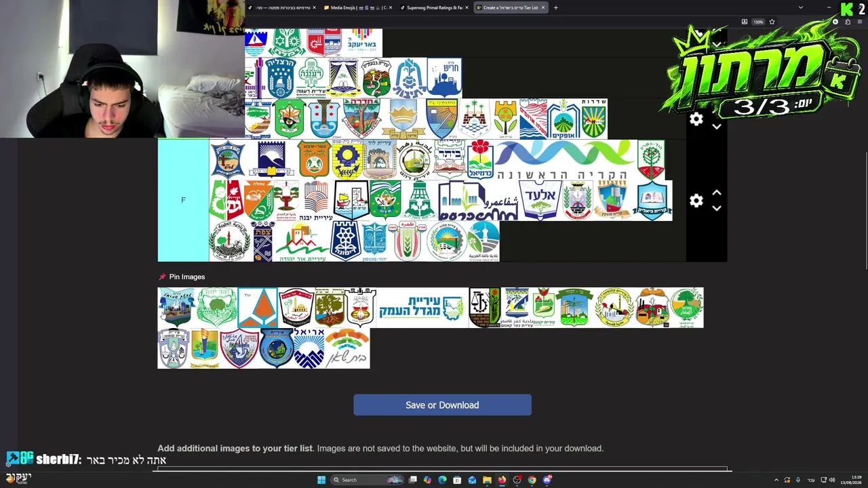Open Task View from the taskbar
This screenshot has width=868, height=488.
pyautogui.click(x=412, y=480)
